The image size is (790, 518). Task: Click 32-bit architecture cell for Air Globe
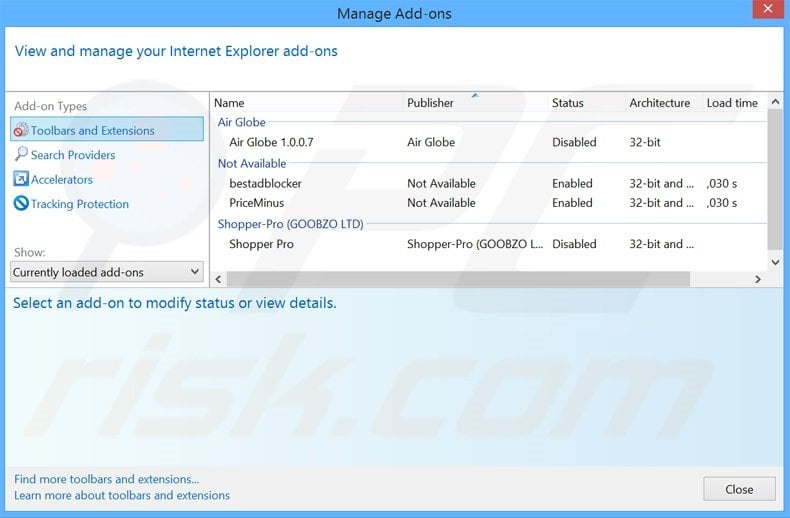pos(644,142)
